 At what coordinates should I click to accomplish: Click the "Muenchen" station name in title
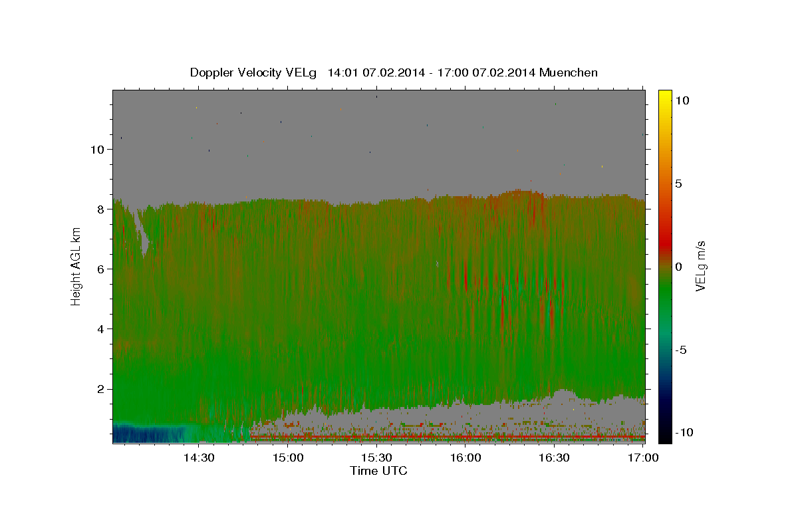(x=569, y=72)
